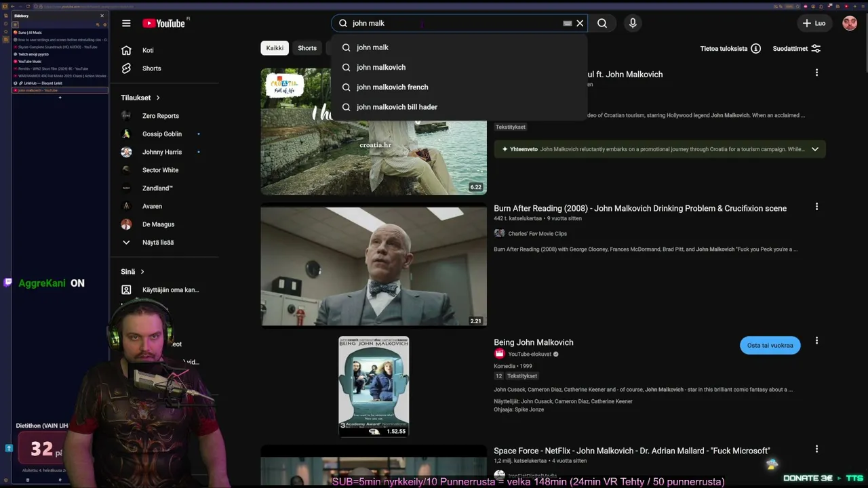Expand the Tilaukset subscriptions section
Image resolution: width=868 pixels, height=488 pixels.
pyautogui.click(x=141, y=98)
